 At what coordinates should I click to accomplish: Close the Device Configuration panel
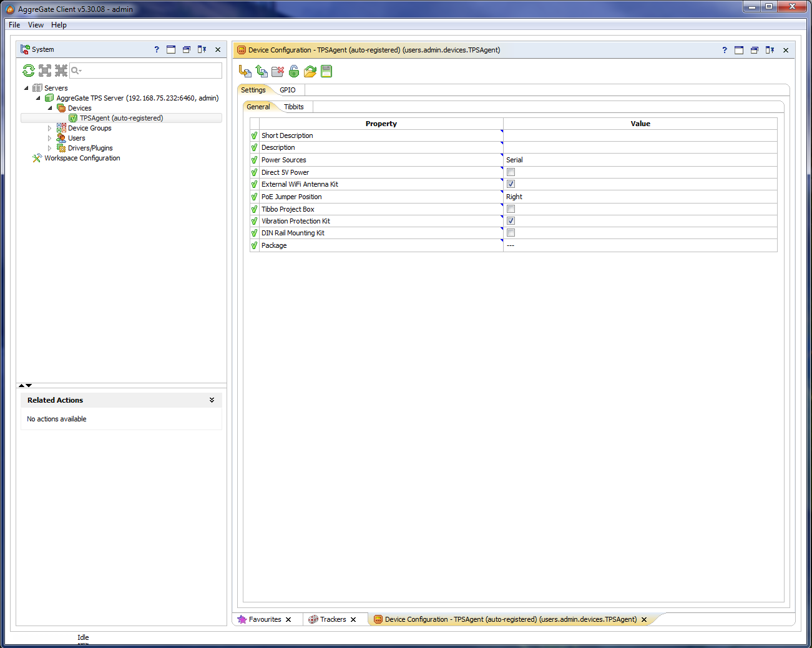pos(786,51)
